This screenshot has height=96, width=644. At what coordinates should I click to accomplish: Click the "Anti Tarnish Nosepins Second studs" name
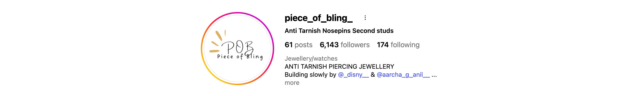click(x=339, y=31)
